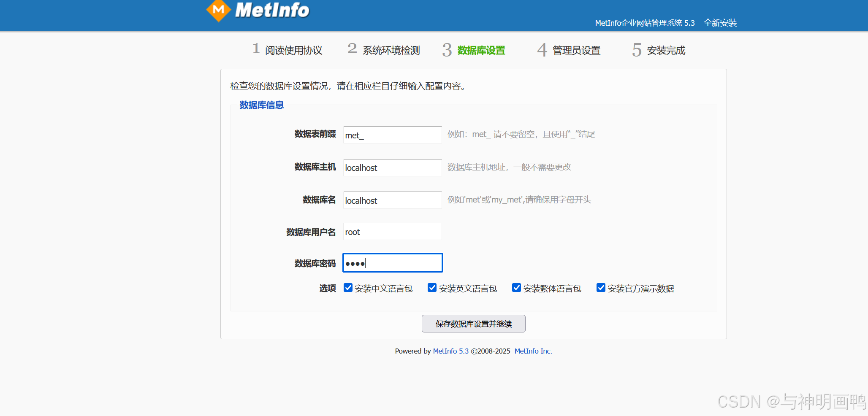Click the 数据库密码 label
868x416 pixels.
(x=315, y=263)
